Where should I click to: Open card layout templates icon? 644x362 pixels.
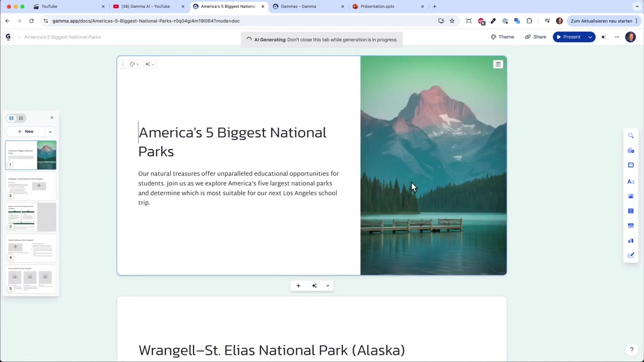[630, 165]
